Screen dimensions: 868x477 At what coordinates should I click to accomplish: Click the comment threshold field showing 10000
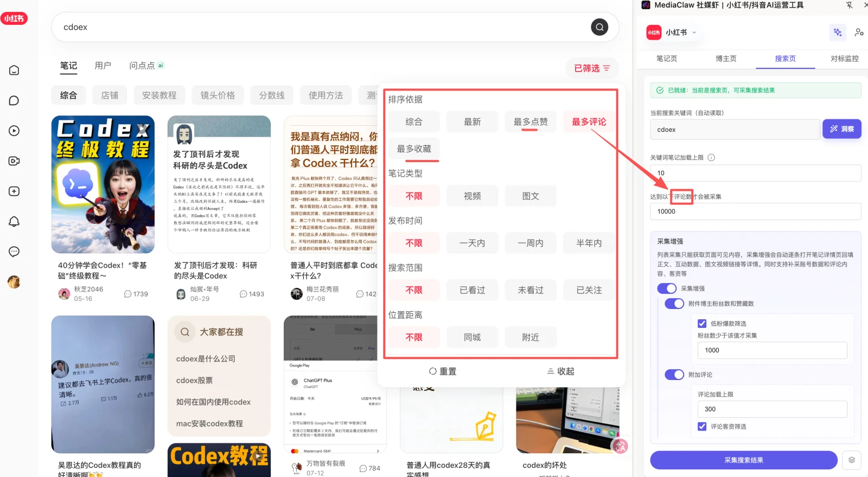tap(756, 211)
